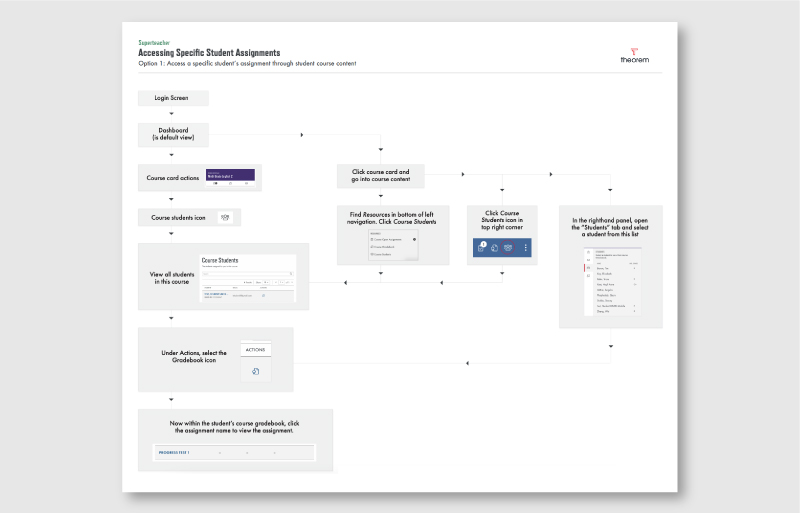Click 'Click Course Students icon in top right corner' text
This screenshot has height=513, width=800.
coord(502,220)
